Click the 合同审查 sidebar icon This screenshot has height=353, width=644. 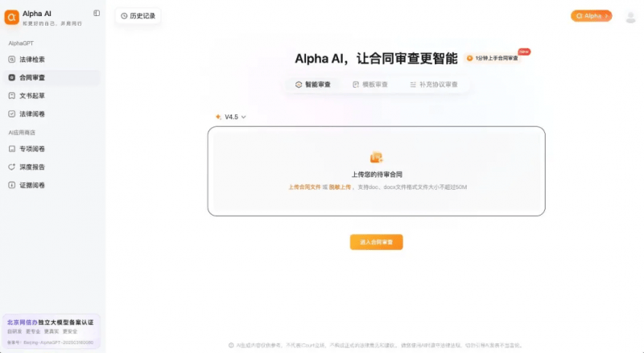(12, 77)
